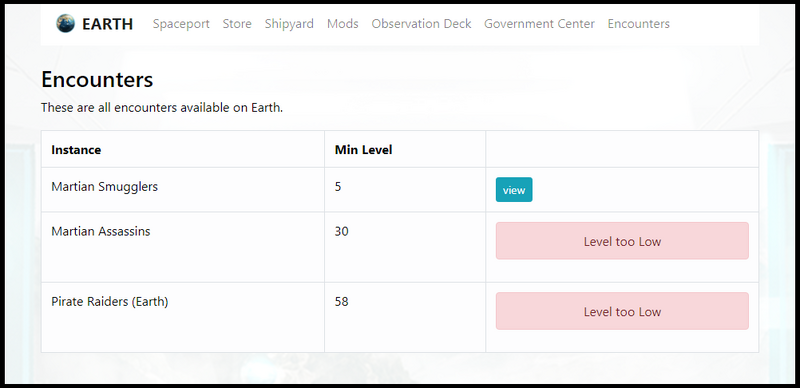Click Level too Low for Pirate Raiders

(x=622, y=311)
